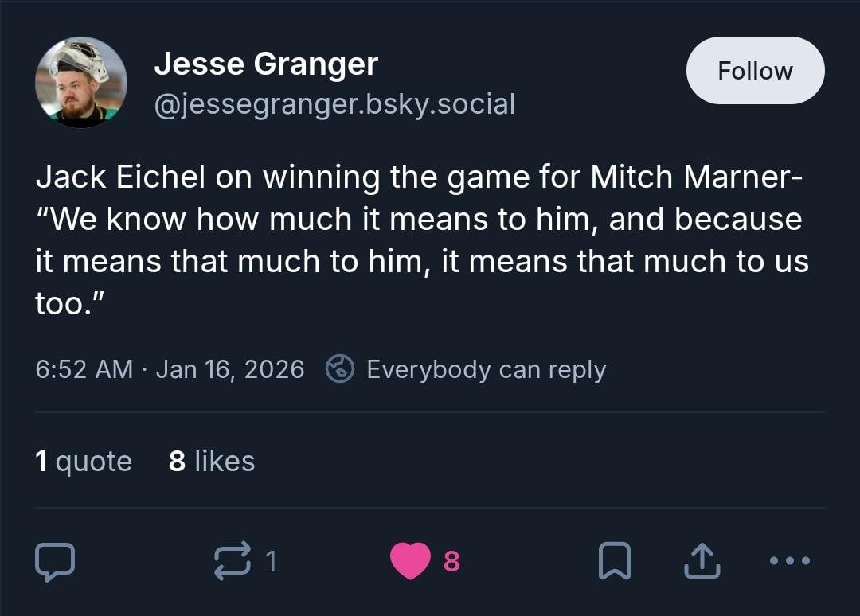Image resolution: width=860 pixels, height=616 pixels.
Task: Open the @jessegranger.bsky.social handle link
Action: 334,103
